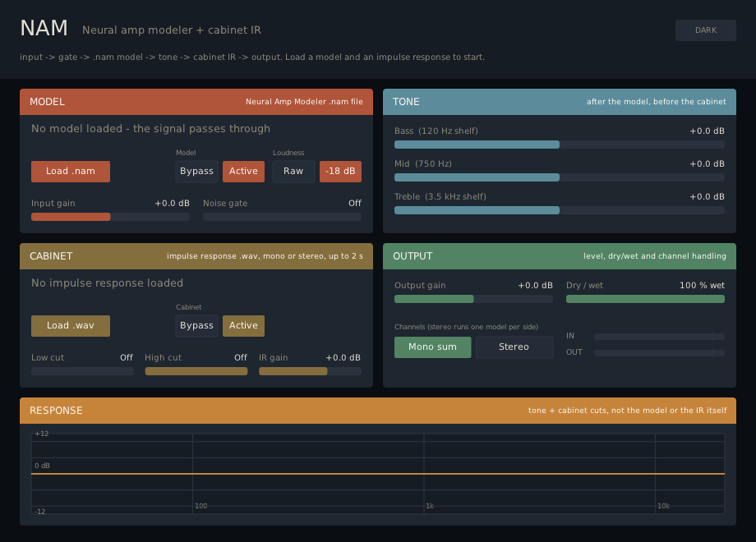The height and width of the screenshot is (542, 756).
Task: Click the TONE panel header
Action: coord(560,102)
